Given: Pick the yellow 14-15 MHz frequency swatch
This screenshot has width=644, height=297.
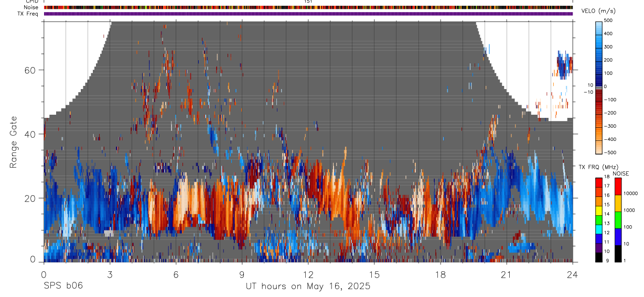Looking at the screenshot, I should [599, 210].
